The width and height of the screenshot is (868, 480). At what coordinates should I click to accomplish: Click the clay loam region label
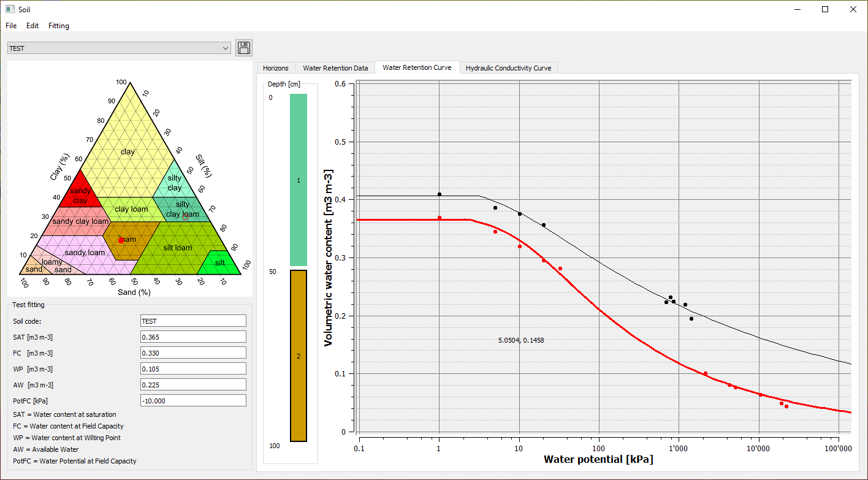tap(131, 209)
